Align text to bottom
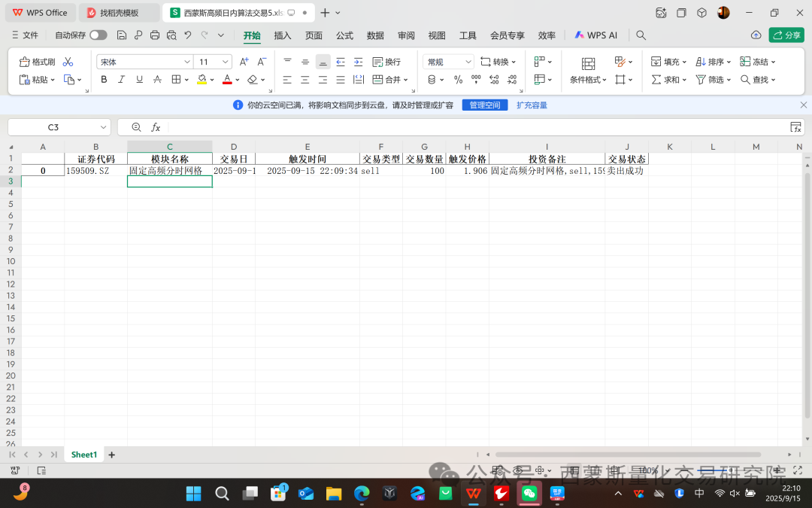Image resolution: width=812 pixels, height=508 pixels. [323, 62]
